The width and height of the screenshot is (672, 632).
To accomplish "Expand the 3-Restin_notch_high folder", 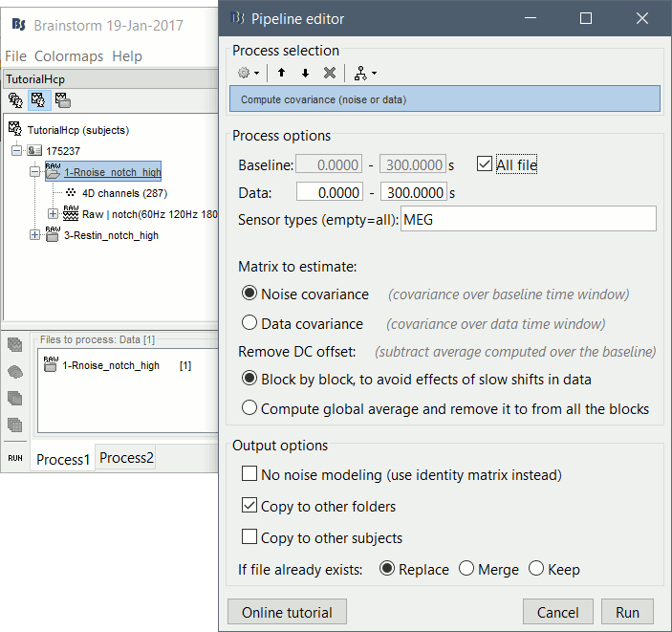I will pyautogui.click(x=35, y=235).
